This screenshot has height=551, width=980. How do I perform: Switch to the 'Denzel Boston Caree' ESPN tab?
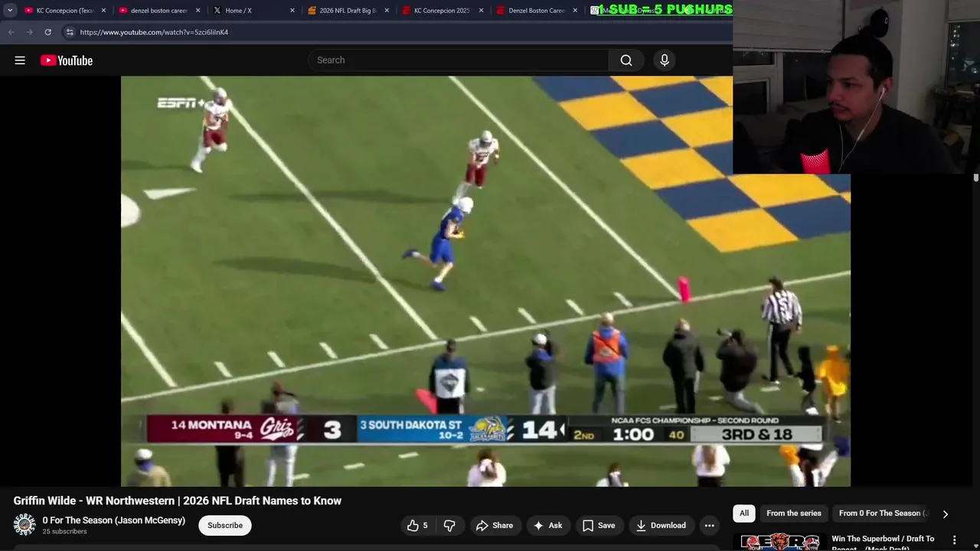(537, 11)
